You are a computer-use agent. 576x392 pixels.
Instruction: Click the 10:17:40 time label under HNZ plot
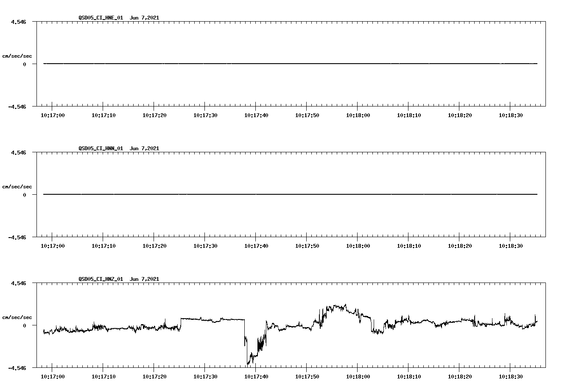click(x=256, y=377)
